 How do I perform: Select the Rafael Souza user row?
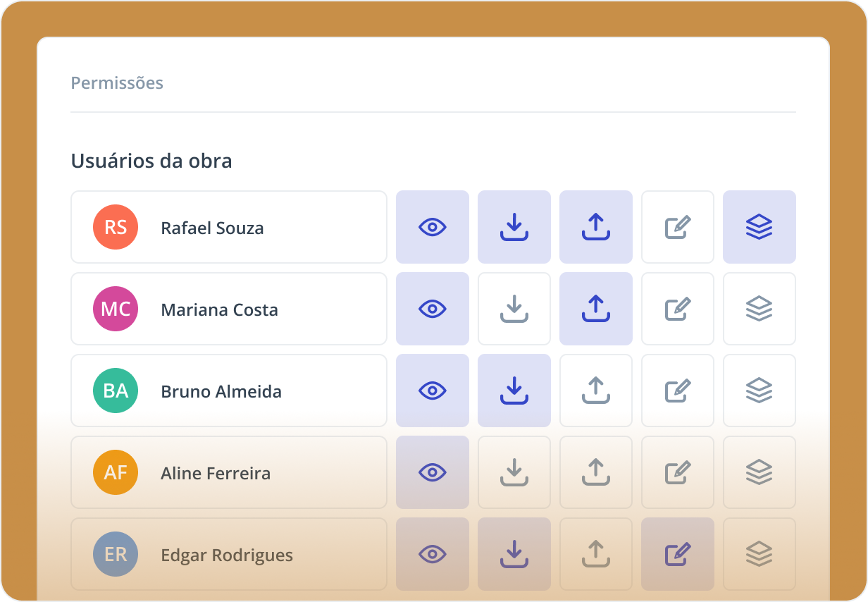tap(229, 227)
